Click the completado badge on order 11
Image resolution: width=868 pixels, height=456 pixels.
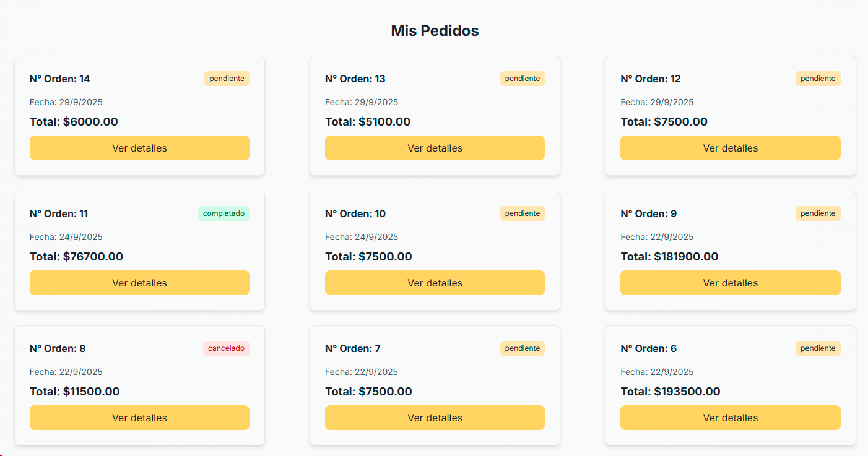(x=224, y=213)
